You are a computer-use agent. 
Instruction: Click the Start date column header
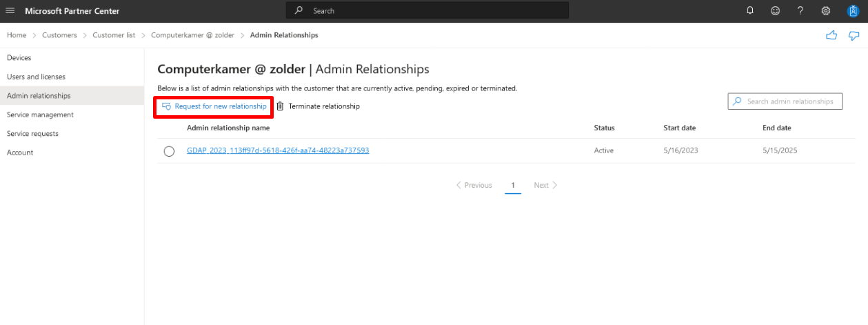coord(680,128)
